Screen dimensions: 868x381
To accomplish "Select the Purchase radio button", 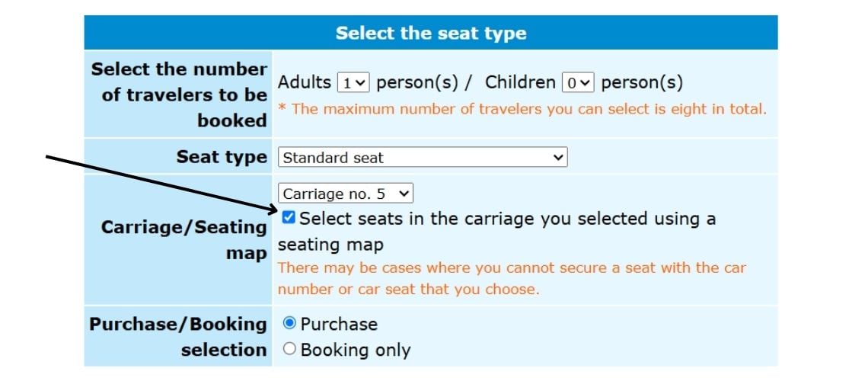I will [x=289, y=323].
